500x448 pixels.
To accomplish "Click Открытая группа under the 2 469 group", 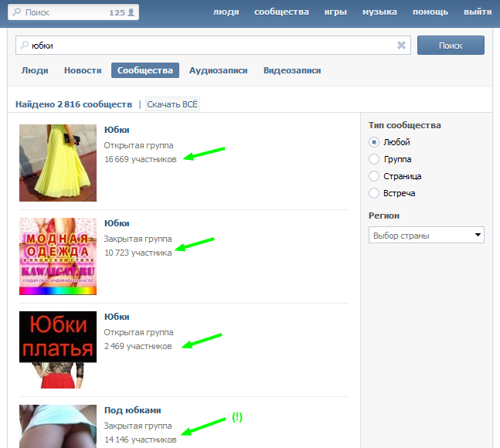I will click(138, 332).
